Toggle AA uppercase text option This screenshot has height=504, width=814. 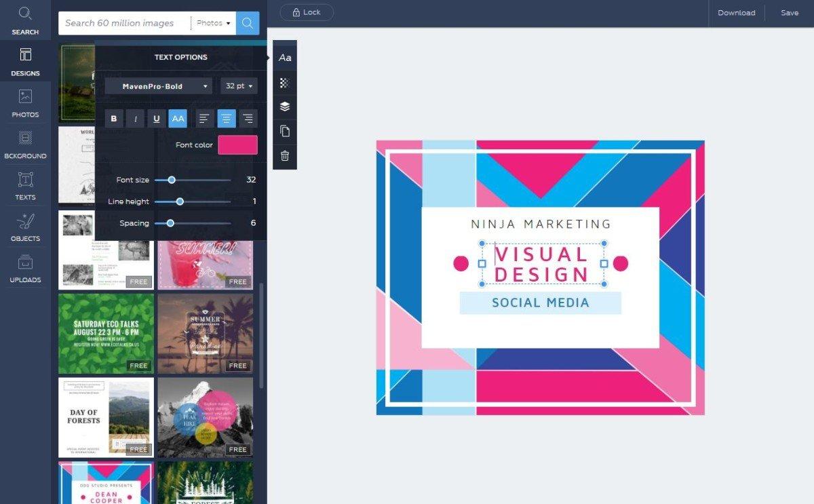[x=178, y=119]
